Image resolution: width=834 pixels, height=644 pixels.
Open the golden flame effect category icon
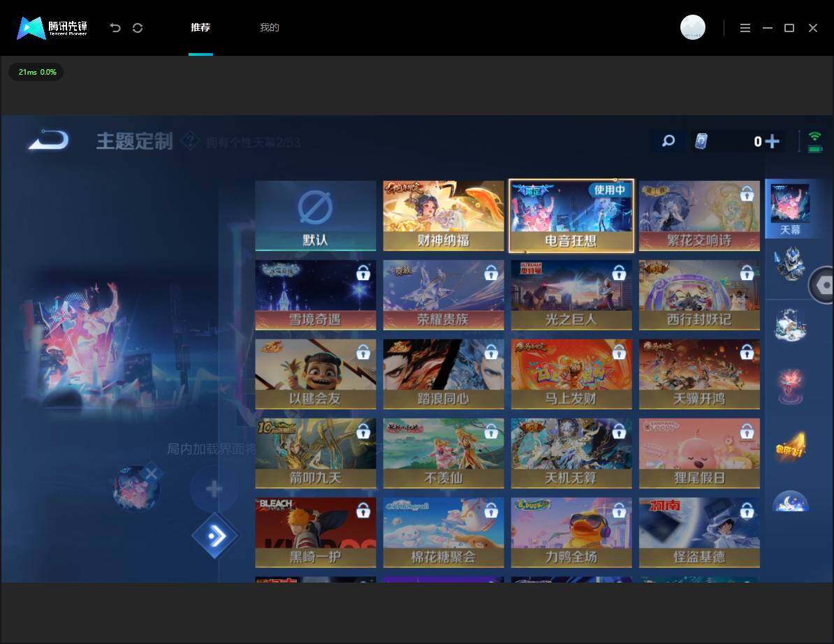(790, 447)
